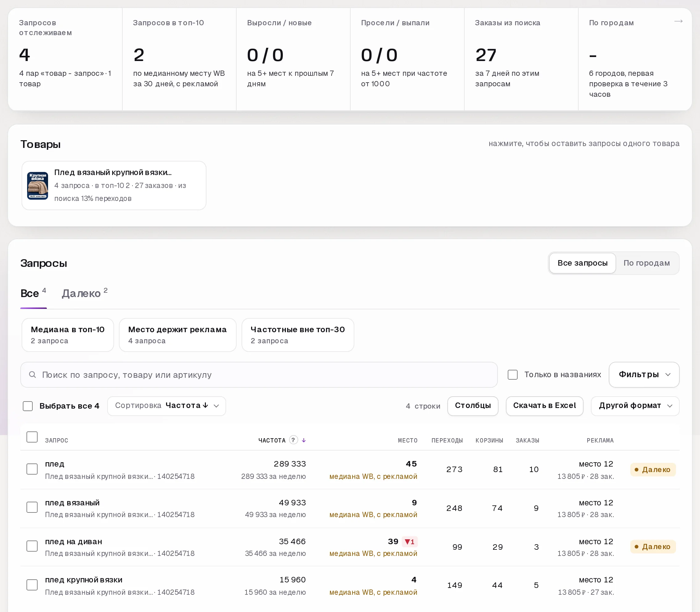Switch to the Далеко tab
Screen dimensions: 700x612
tap(85, 293)
